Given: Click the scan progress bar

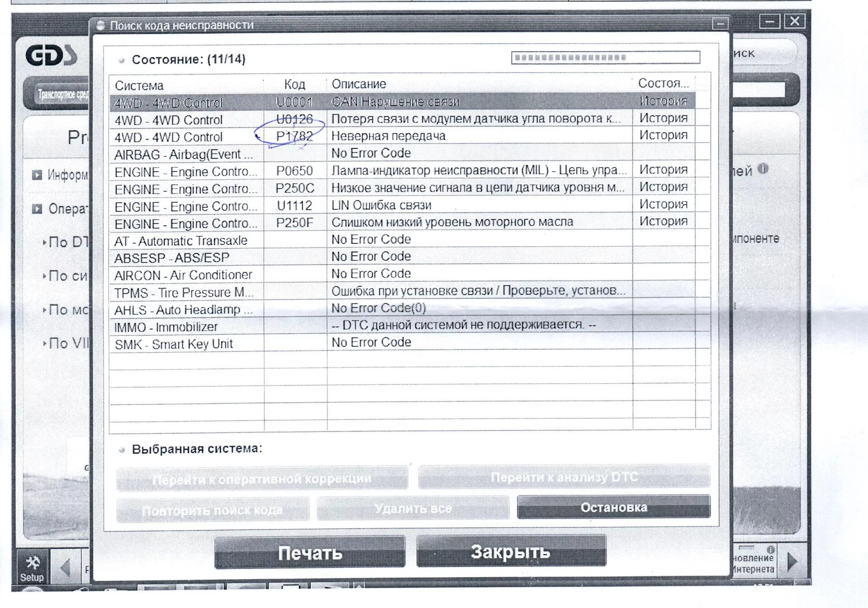Looking at the screenshot, I should [605, 57].
